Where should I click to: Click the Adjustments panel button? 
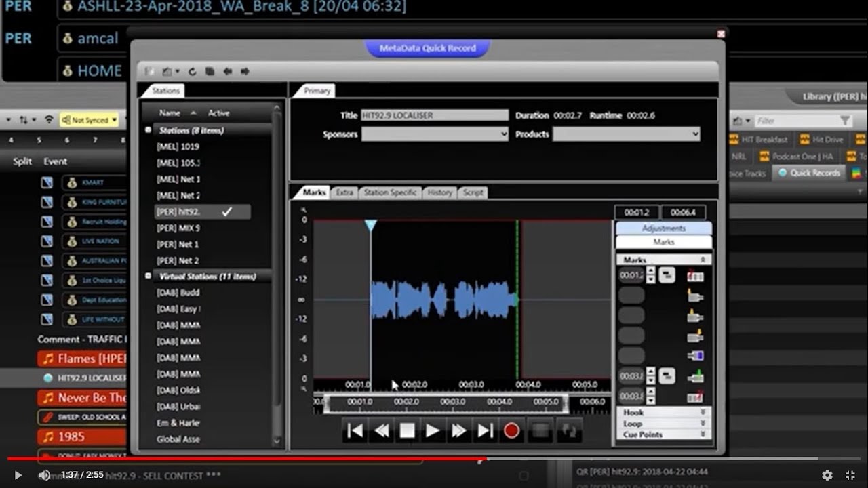[x=664, y=228]
